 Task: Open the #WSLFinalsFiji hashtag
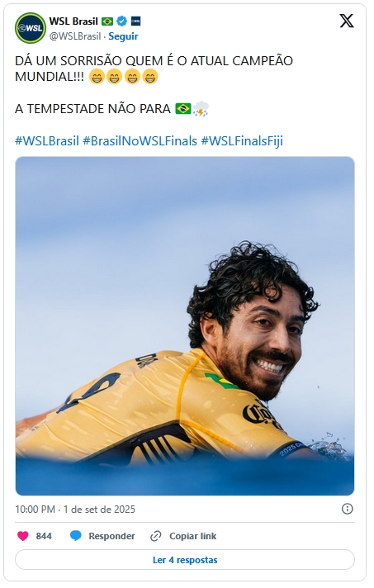[x=242, y=141]
